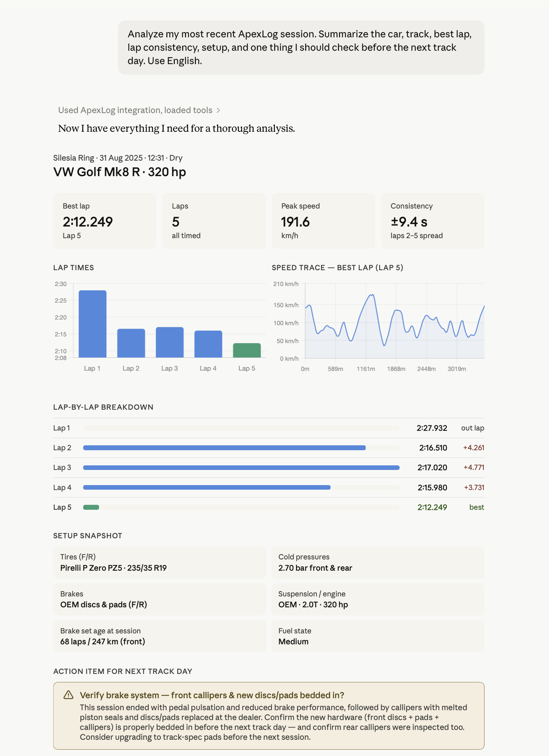Select the Cold pressures 2.70 bar tile
The image size is (549, 756).
[378, 562]
